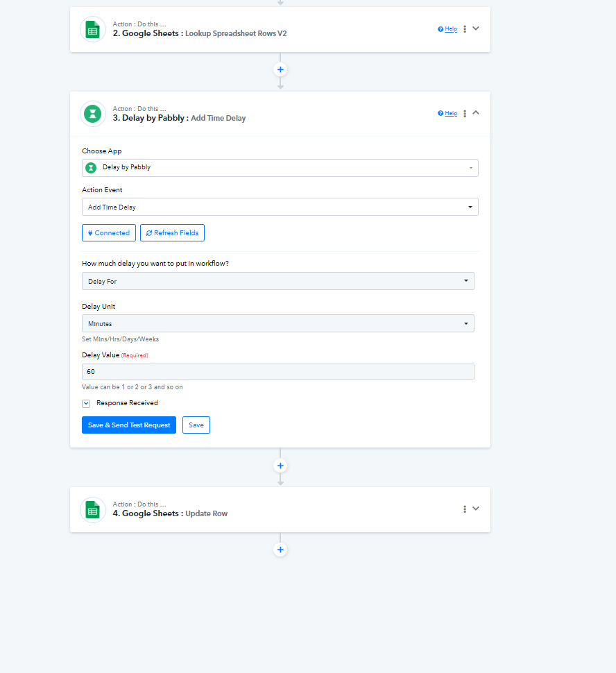Open the three-dot menu for step 4 Update Row
This screenshot has height=673, width=616.
tap(465, 509)
